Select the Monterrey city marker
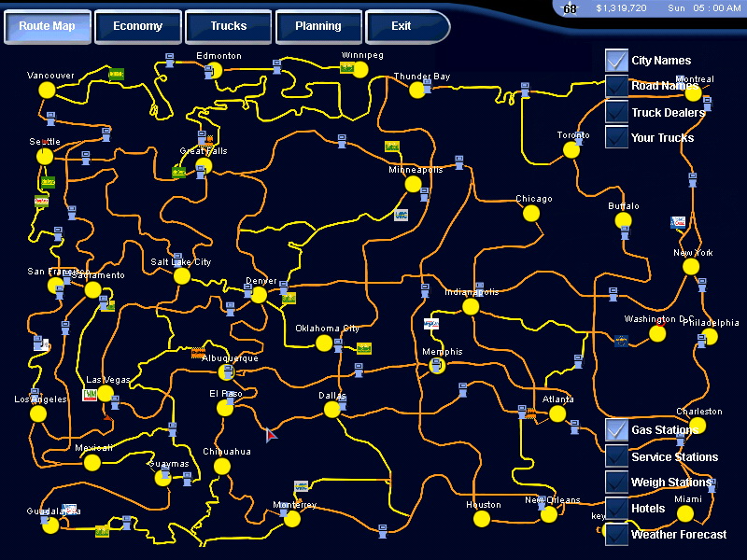This screenshot has width=747, height=560. (292, 519)
